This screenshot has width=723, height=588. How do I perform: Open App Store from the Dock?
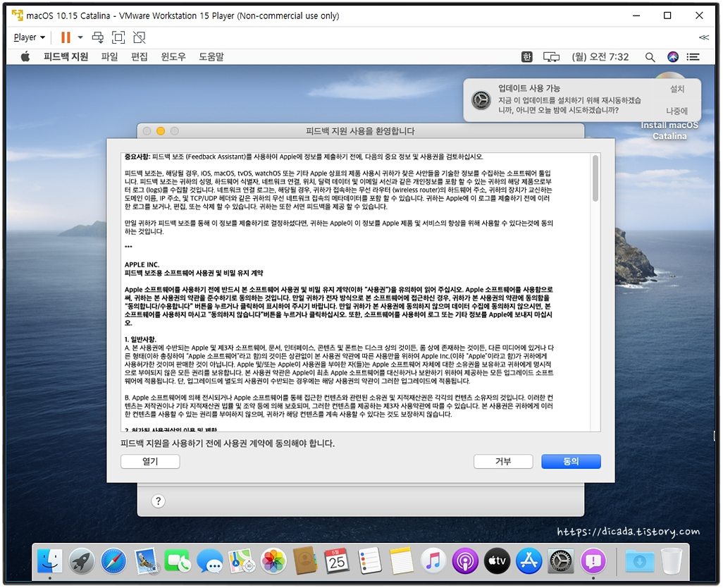(x=529, y=561)
